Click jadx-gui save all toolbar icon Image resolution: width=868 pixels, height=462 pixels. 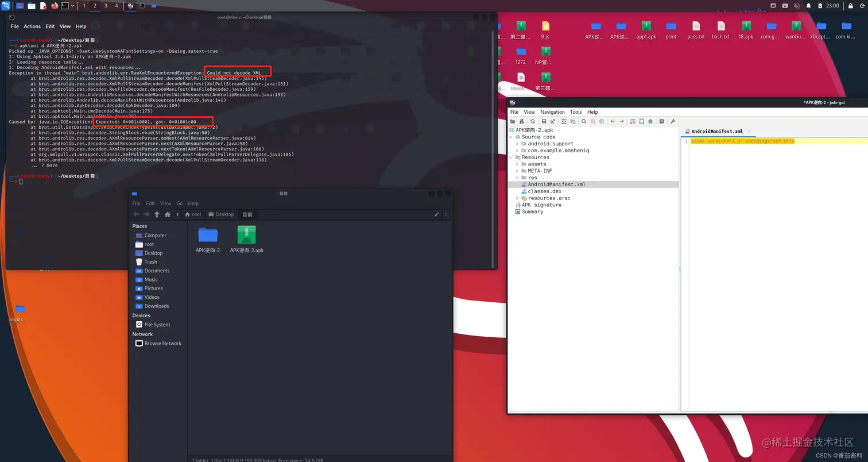[544, 121]
